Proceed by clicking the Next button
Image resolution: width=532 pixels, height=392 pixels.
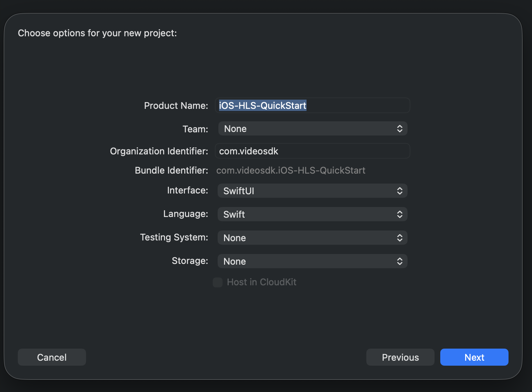click(x=474, y=357)
